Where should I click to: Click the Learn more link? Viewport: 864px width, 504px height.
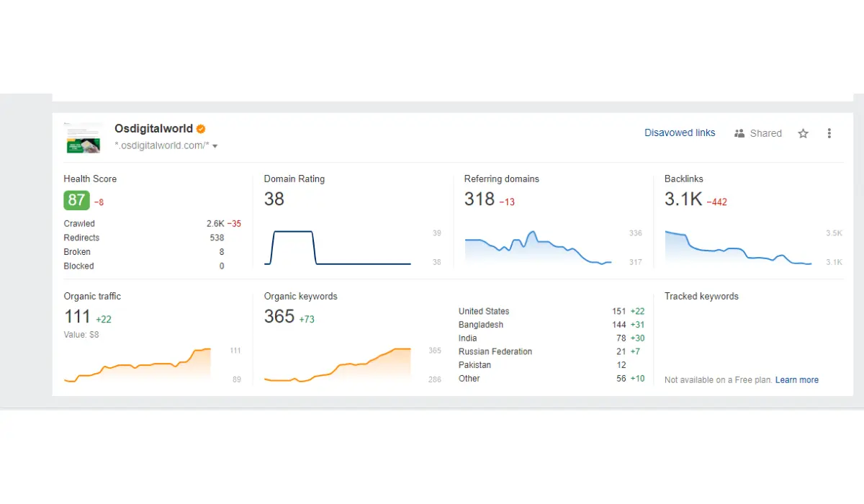tap(796, 379)
